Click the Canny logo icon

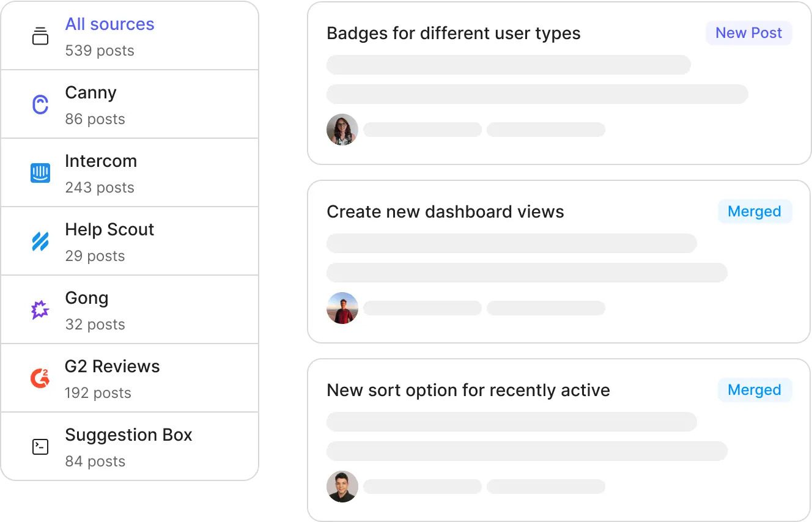(40, 105)
